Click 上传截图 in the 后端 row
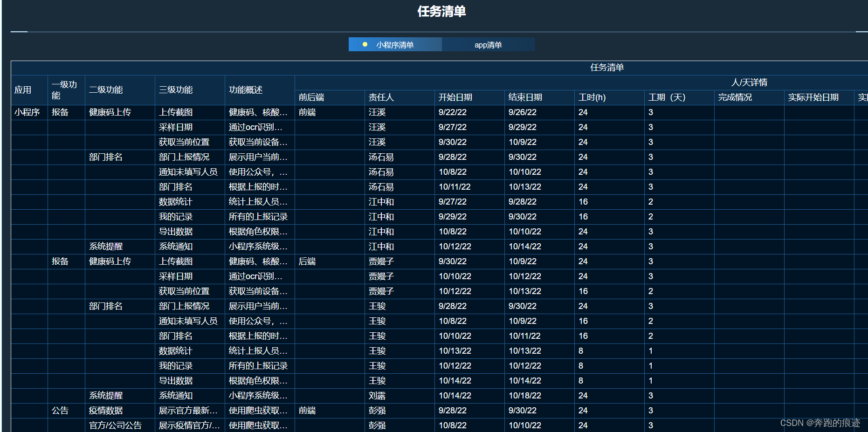Screen dimensions: 868x432 [x=190, y=261]
